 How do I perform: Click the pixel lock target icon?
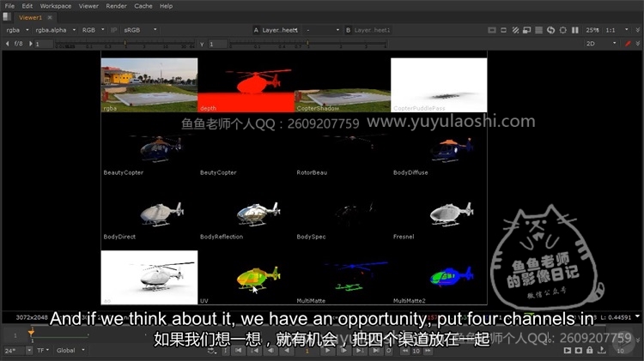tap(562, 30)
